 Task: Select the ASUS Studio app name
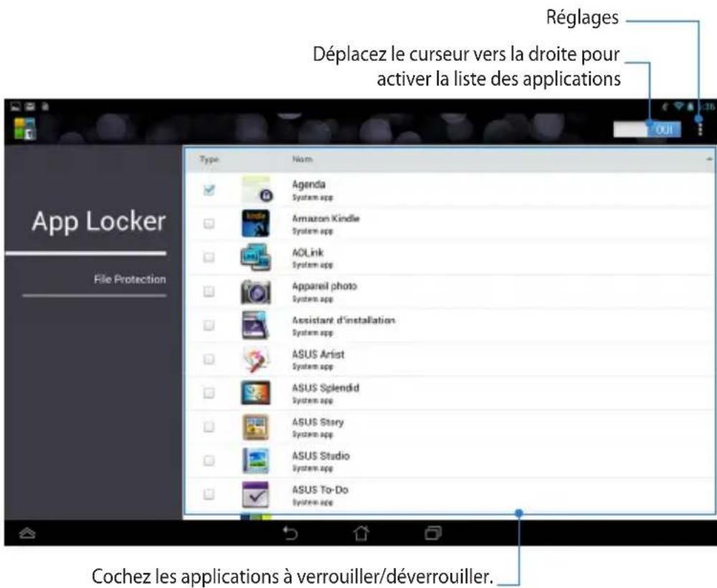pyautogui.click(x=320, y=456)
